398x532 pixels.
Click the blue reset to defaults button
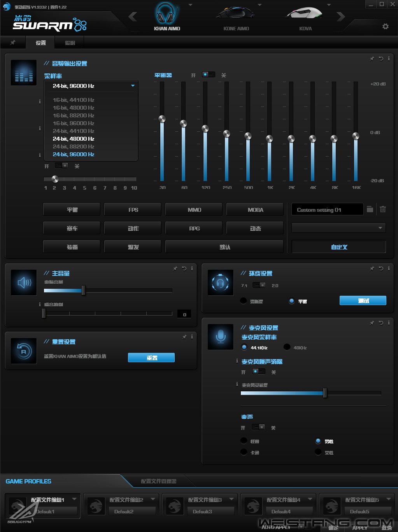(x=151, y=358)
